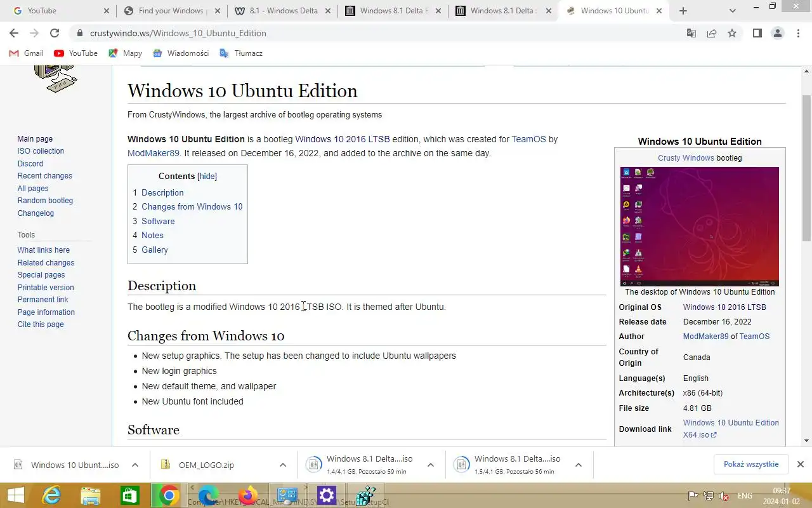Expand options for Windows 10 Ubunt....iso download
The height and width of the screenshot is (508, 812).
point(135,465)
